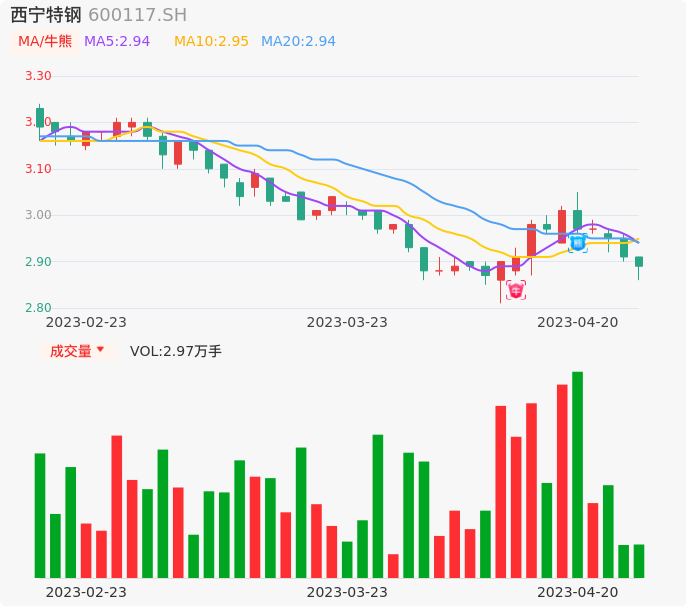686x606 pixels.
Task: Click the blue bear signal marker icon
Action: pyautogui.click(x=578, y=243)
